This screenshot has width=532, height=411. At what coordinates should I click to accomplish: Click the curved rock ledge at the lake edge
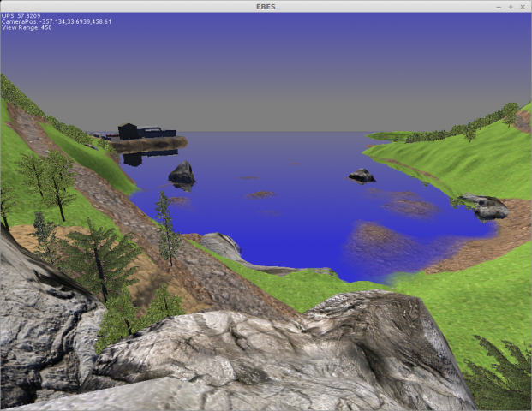point(223,247)
